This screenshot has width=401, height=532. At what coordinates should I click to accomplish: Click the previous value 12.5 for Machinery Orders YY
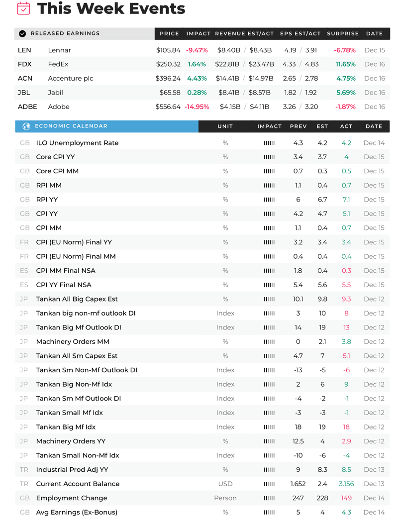click(x=298, y=441)
